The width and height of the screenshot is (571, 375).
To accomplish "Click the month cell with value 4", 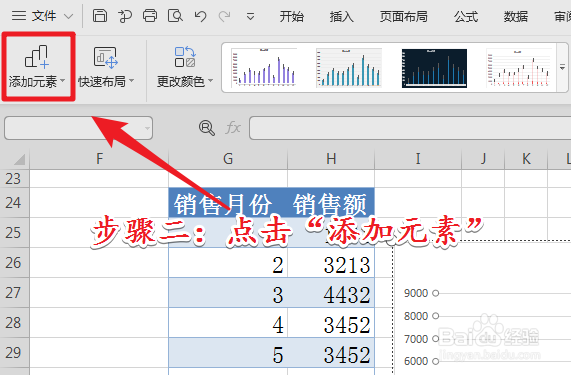I will (x=228, y=323).
